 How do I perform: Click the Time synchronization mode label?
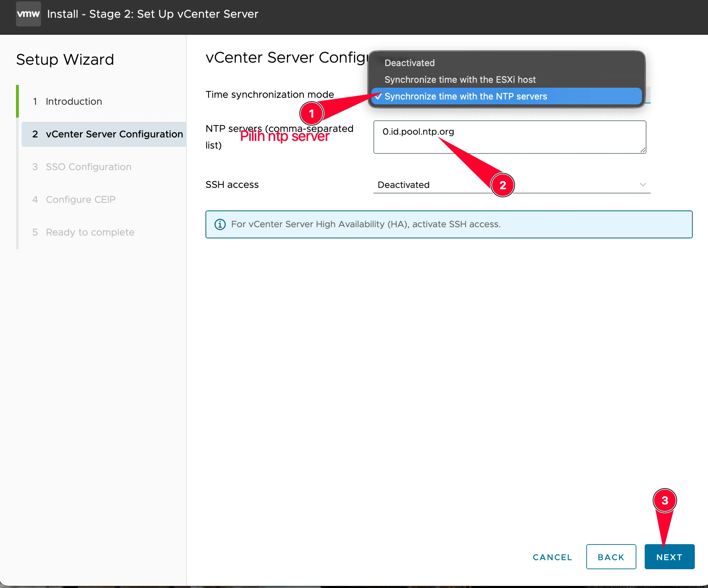269,95
